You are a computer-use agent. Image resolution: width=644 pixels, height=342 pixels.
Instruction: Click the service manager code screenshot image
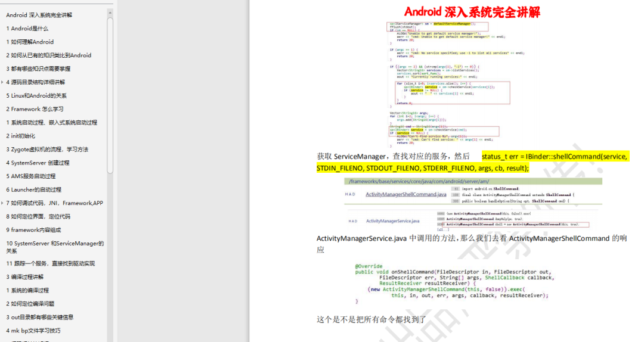click(457, 85)
